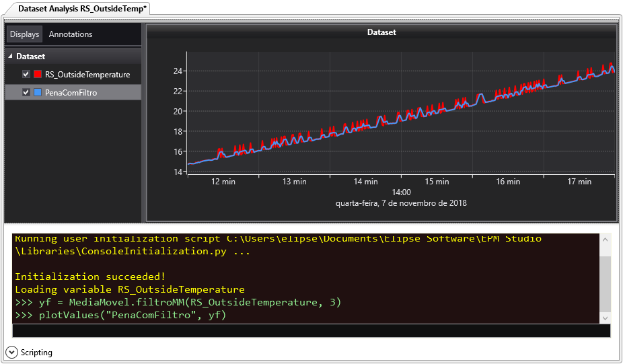Collapse the Dataset tree node arrow
The height and width of the screenshot is (364, 623).
point(11,57)
